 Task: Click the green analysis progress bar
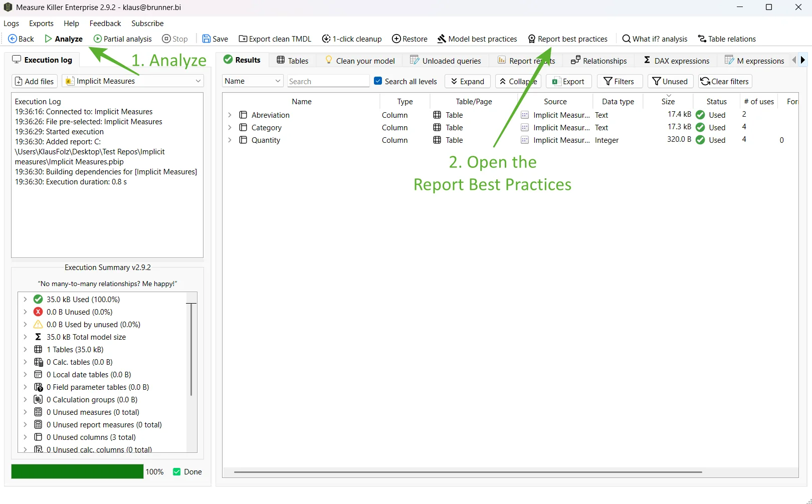pos(77,471)
